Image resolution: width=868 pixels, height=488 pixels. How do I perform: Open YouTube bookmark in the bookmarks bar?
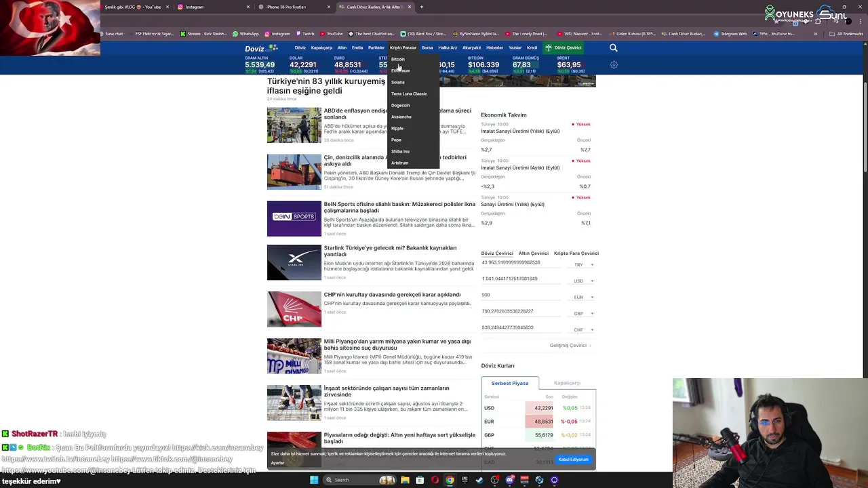[331, 34]
